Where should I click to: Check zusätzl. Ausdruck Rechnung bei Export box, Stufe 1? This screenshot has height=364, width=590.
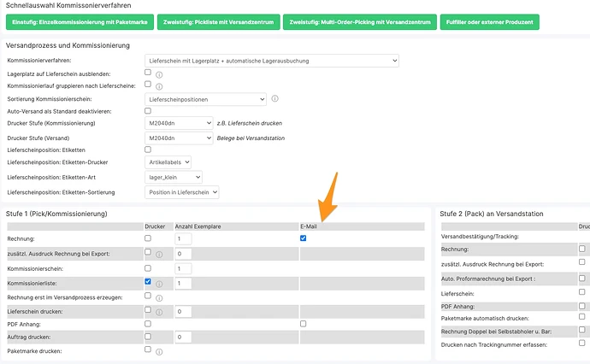148,252
